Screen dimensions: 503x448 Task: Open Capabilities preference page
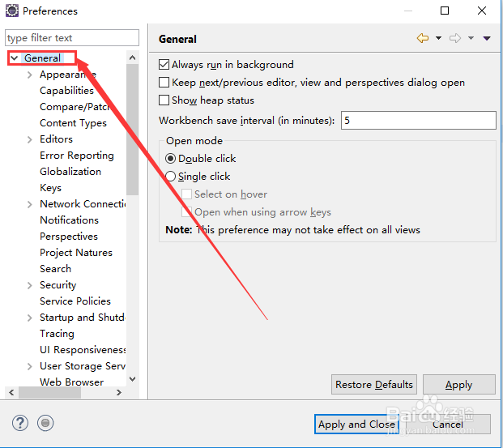tap(66, 91)
